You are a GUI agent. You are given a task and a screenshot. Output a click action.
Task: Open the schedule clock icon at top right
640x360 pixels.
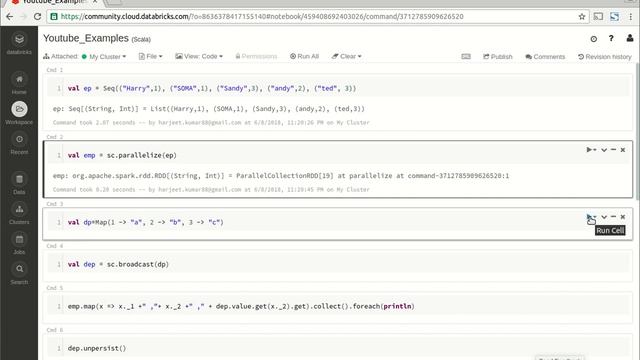click(x=593, y=39)
